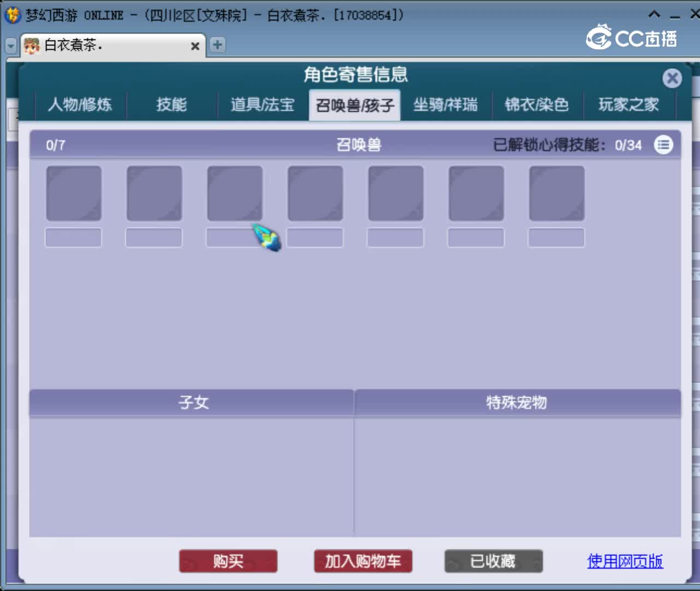Go to the 玩家之家 tab
700x591 pixels.
[x=629, y=105]
